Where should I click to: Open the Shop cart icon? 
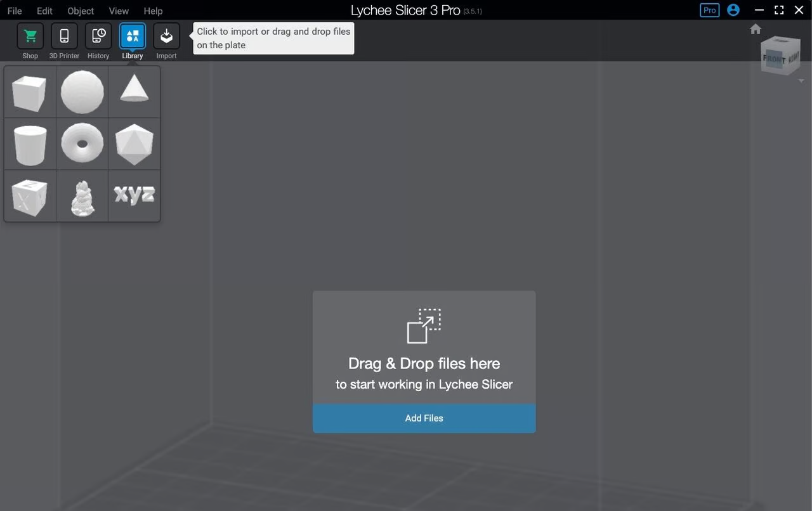point(30,37)
